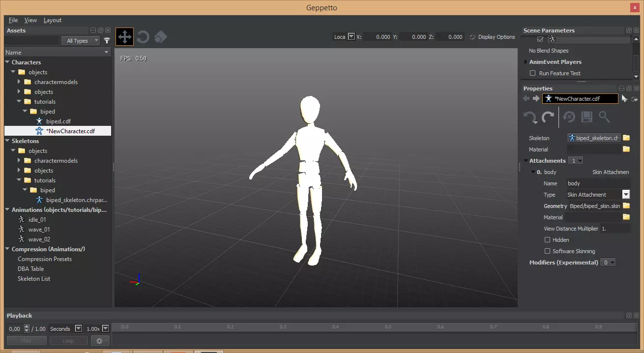Open Geometry file browser folder icon
Viewport: 644px width, 353px height.
(626, 206)
